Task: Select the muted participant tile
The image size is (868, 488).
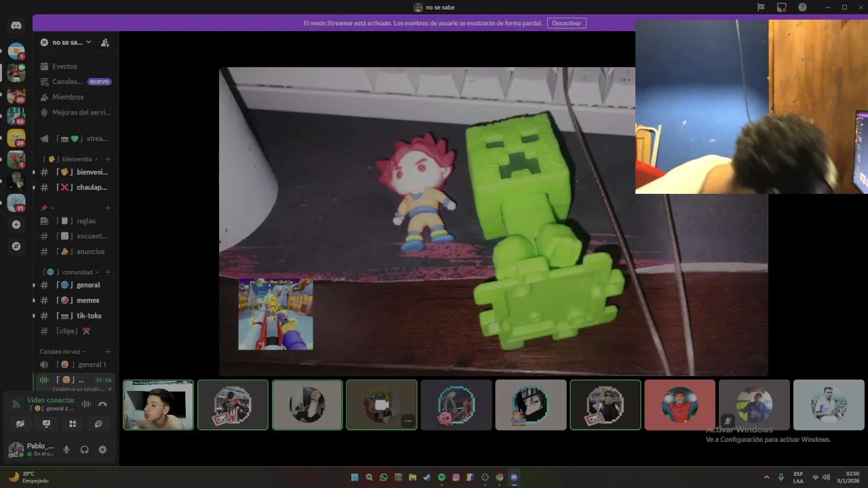Action: [x=754, y=405]
